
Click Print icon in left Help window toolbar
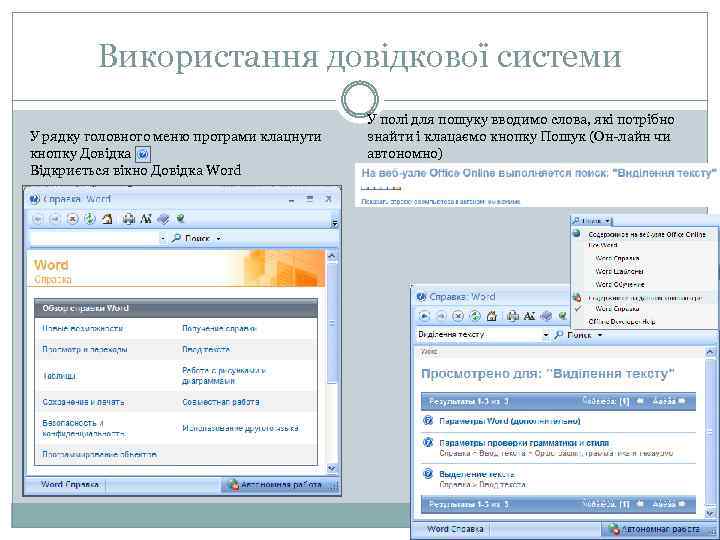point(129,219)
